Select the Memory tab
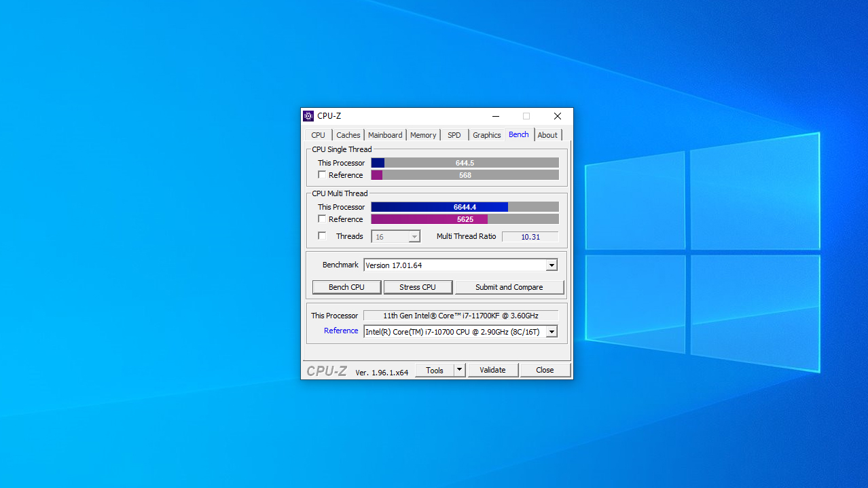868x488 pixels. coord(423,135)
